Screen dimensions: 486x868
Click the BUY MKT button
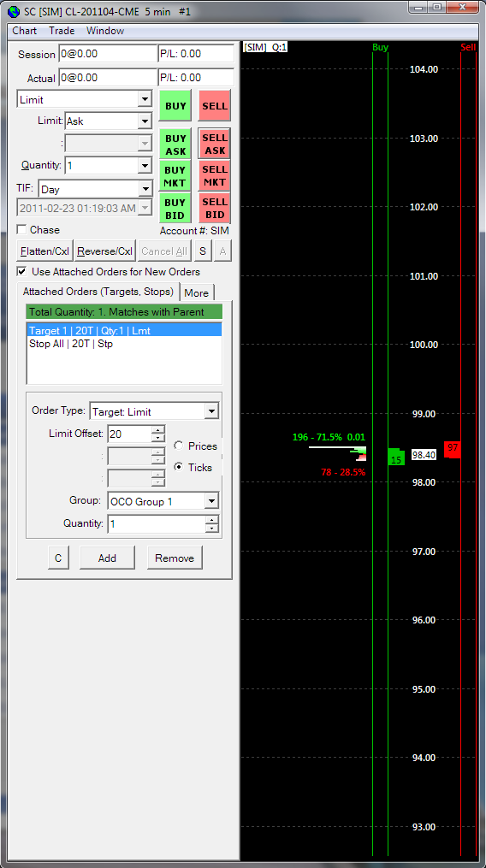tap(175, 176)
